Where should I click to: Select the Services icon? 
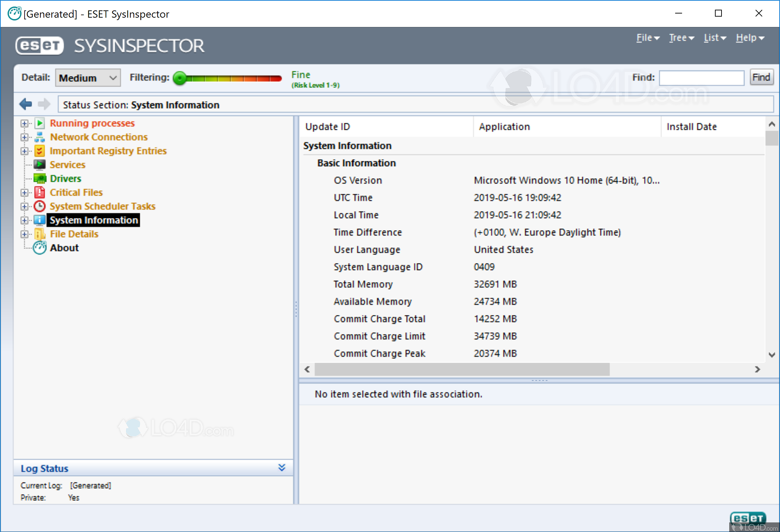[40, 165]
